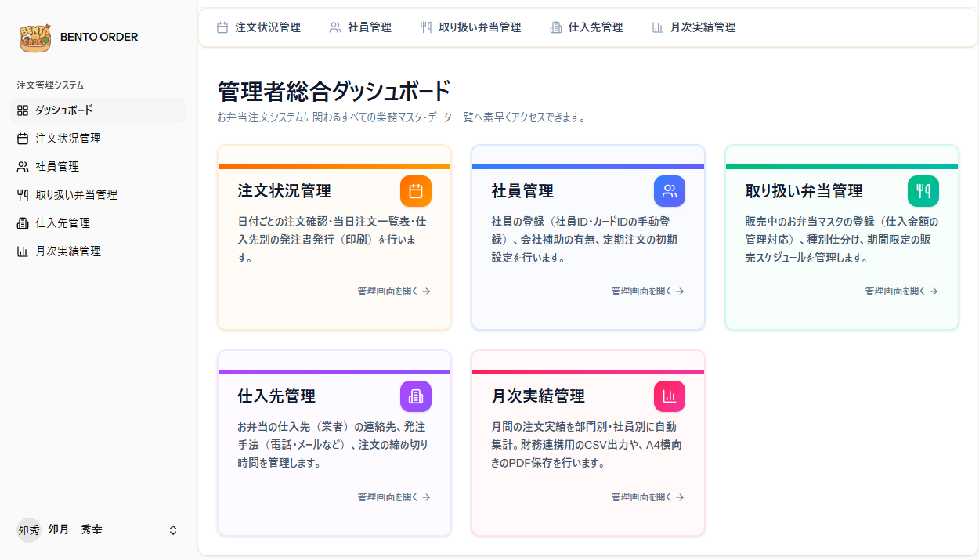Click the 取り扱い弁当管理 card title

[x=804, y=191]
